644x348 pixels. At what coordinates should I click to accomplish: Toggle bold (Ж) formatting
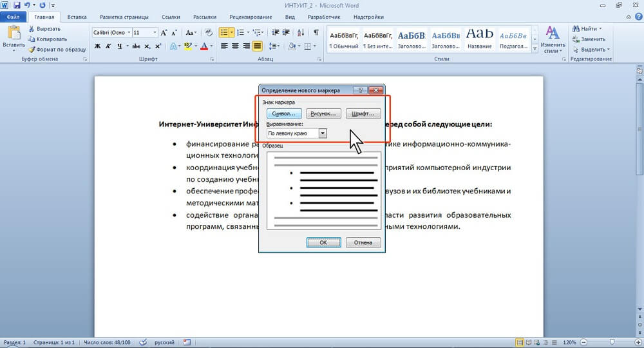point(98,46)
